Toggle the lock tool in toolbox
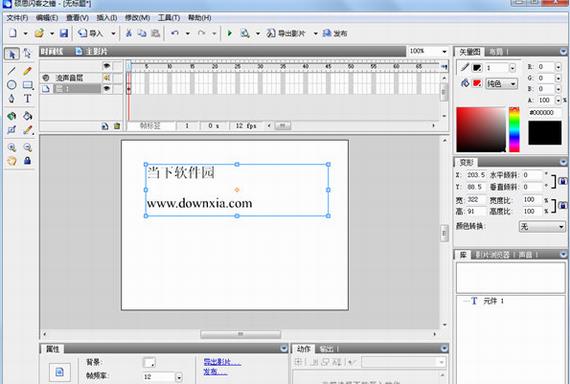This screenshot has width=570, height=384. point(28,161)
